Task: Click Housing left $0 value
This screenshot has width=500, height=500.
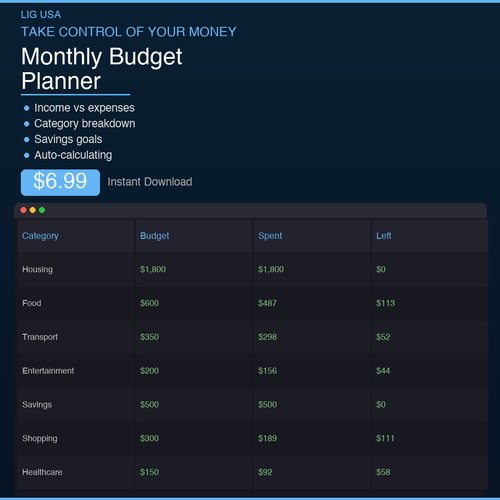Action: click(x=381, y=269)
